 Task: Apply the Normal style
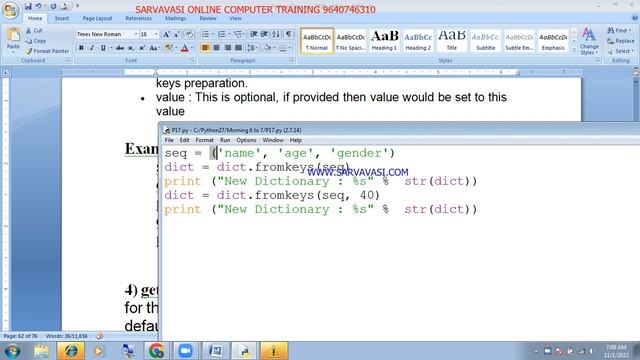point(317,40)
